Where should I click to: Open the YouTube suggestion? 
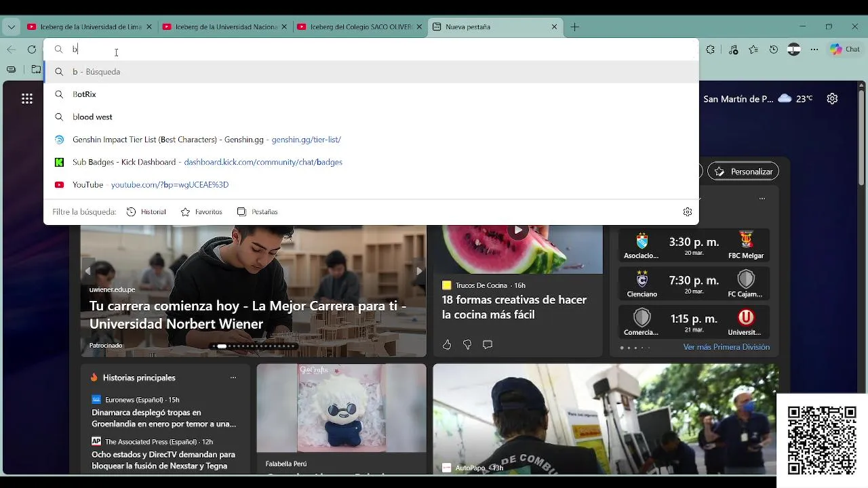point(371,184)
